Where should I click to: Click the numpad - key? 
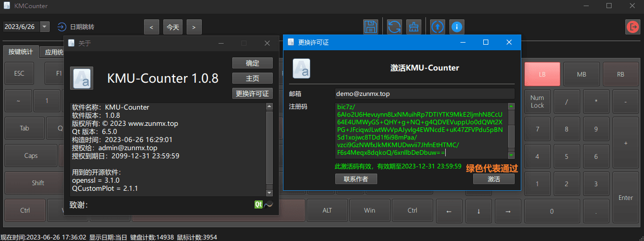click(x=626, y=101)
